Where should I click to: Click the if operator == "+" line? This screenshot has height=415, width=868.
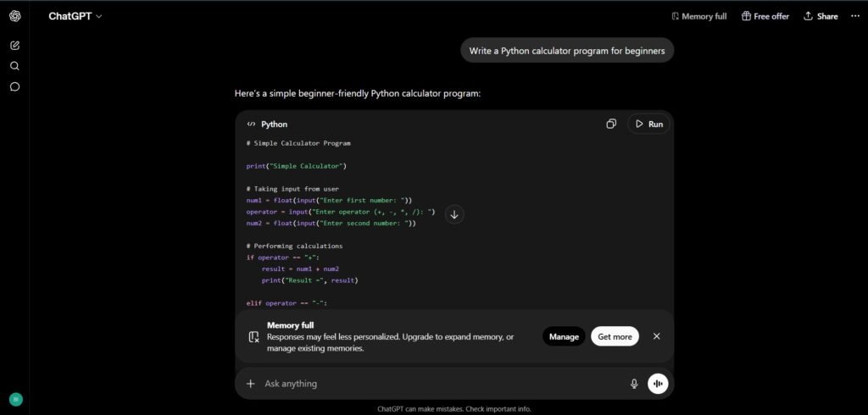(283, 257)
